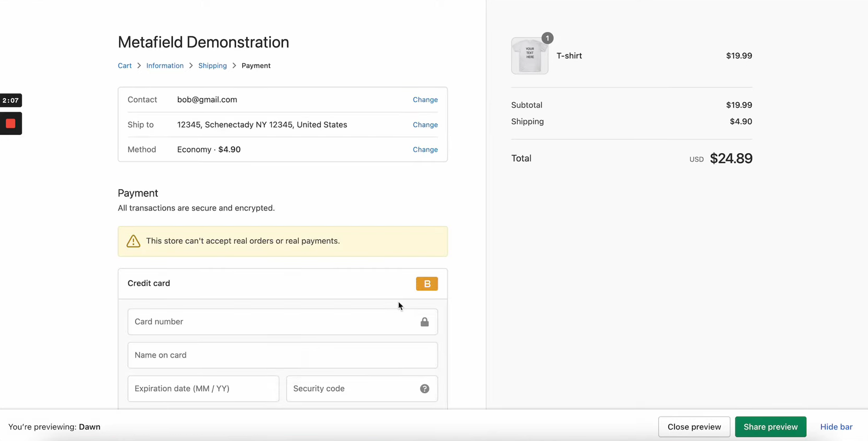This screenshot has height=441, width=868.
Task: Change the Ship to address
Action: click(425, 125)
